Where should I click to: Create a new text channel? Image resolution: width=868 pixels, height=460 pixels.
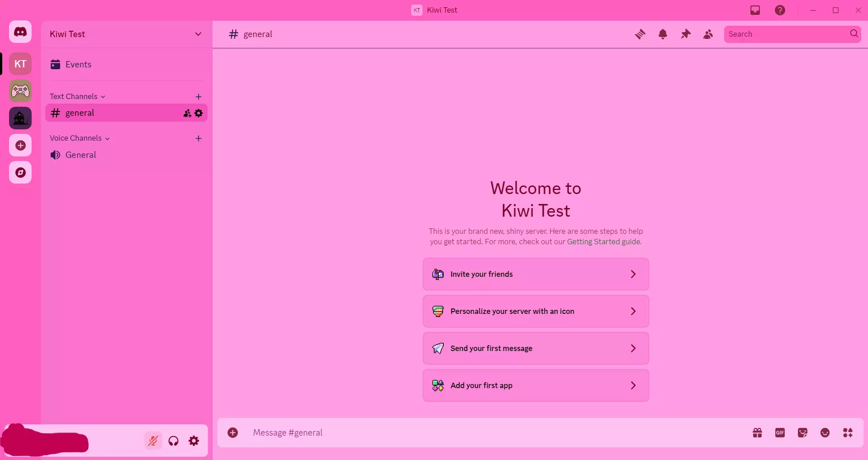coord(198,97)
